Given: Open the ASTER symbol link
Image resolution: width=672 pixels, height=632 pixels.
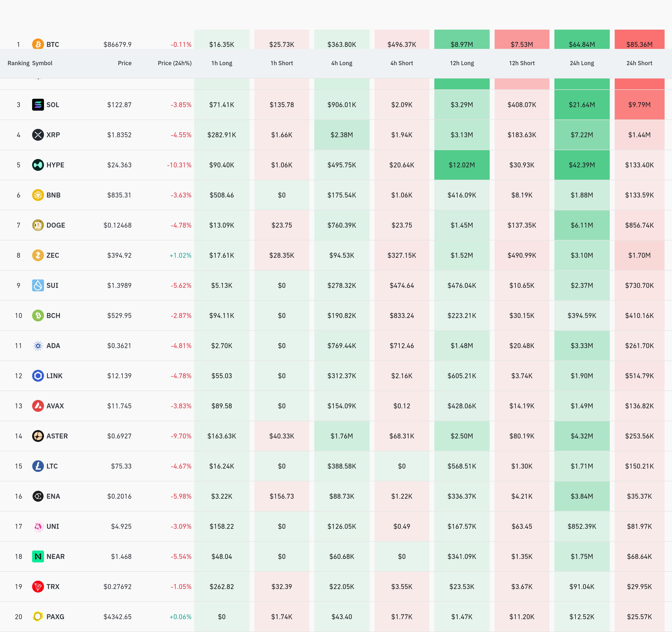Looking at the screenshot, I should point(57,436).
